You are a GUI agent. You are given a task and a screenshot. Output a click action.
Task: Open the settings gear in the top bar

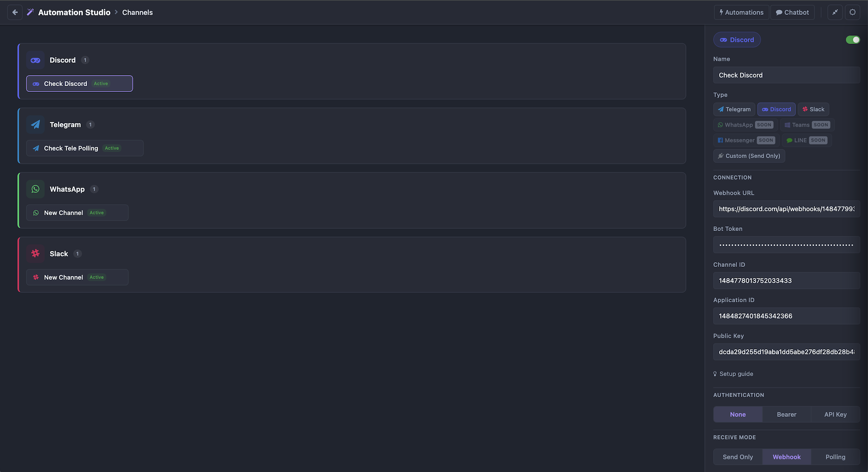coord(853,12)
